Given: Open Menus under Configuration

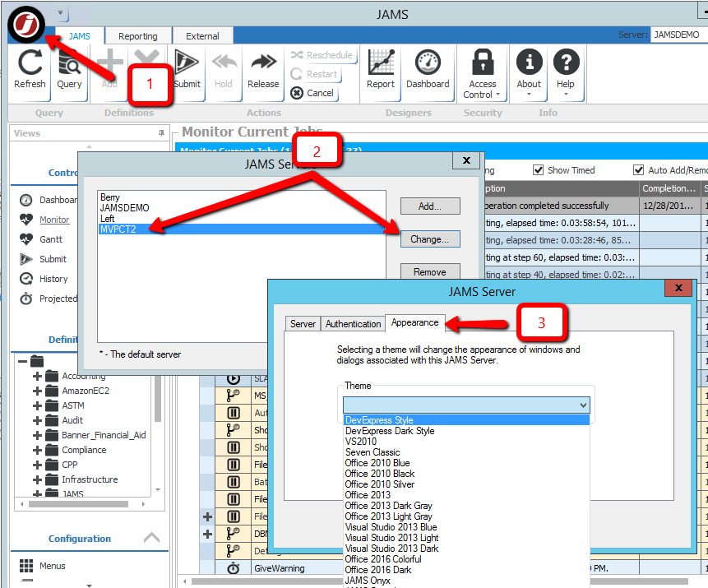Looking at the screenshot, I should coord(43,566).
